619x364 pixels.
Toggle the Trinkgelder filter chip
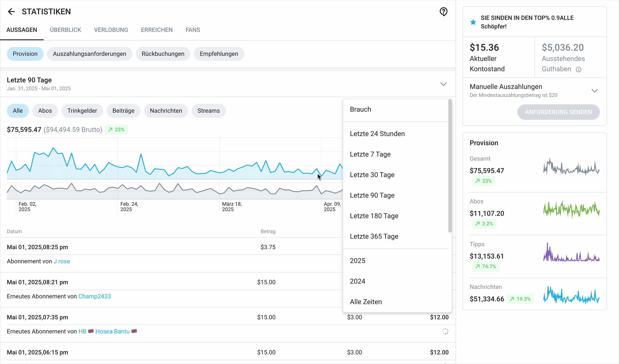click(82, 111)
